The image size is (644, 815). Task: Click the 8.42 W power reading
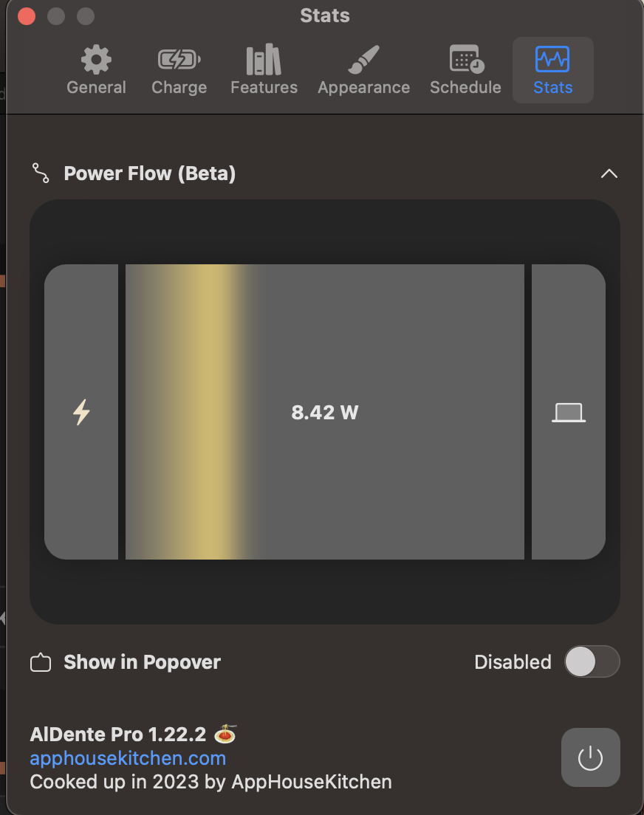coord(324,412)
